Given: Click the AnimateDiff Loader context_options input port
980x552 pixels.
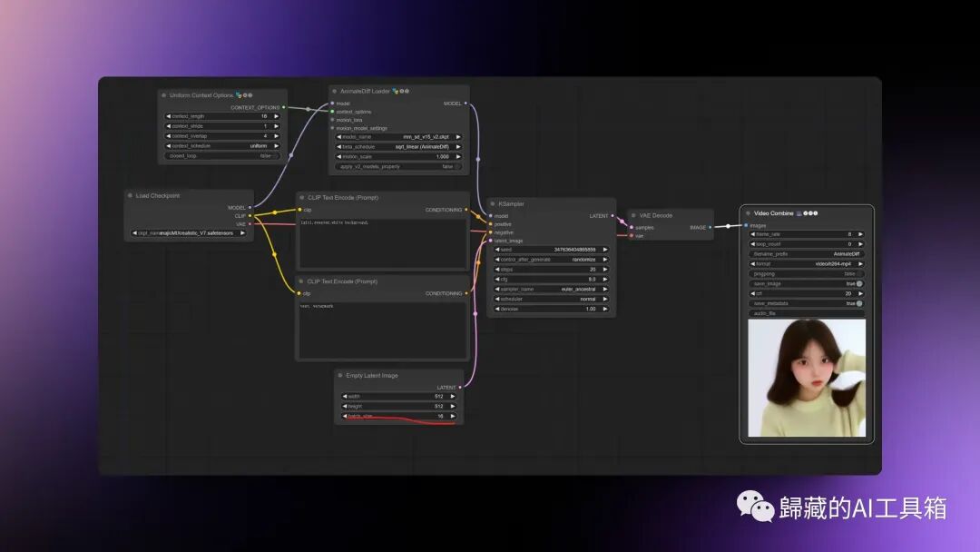Looking at the screenshot, I should click(332, 112).
